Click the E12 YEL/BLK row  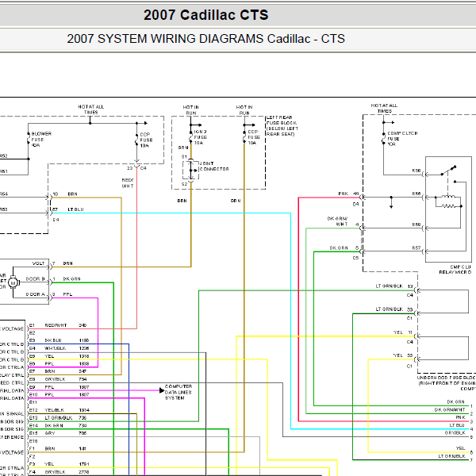(59, 410)
